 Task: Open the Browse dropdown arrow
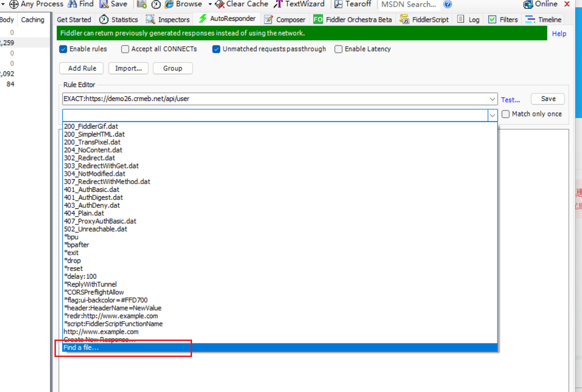pos(210,4)
